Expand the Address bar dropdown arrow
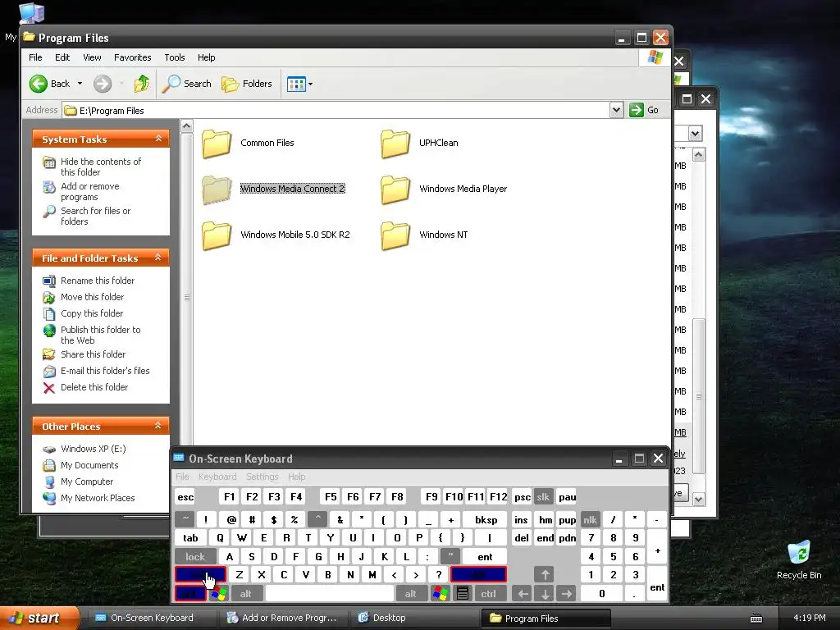The image size is (840, 630). [616, 110]
